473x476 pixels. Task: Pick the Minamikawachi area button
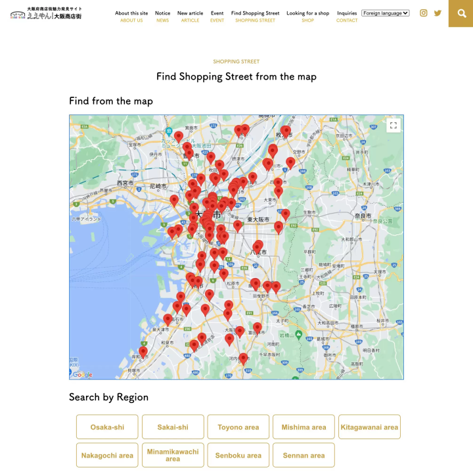coord(173,455)
